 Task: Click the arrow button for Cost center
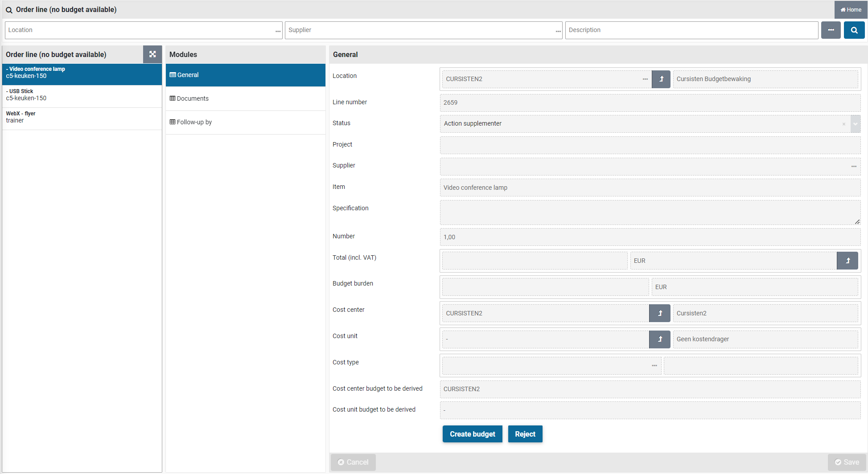pos(660,314)
